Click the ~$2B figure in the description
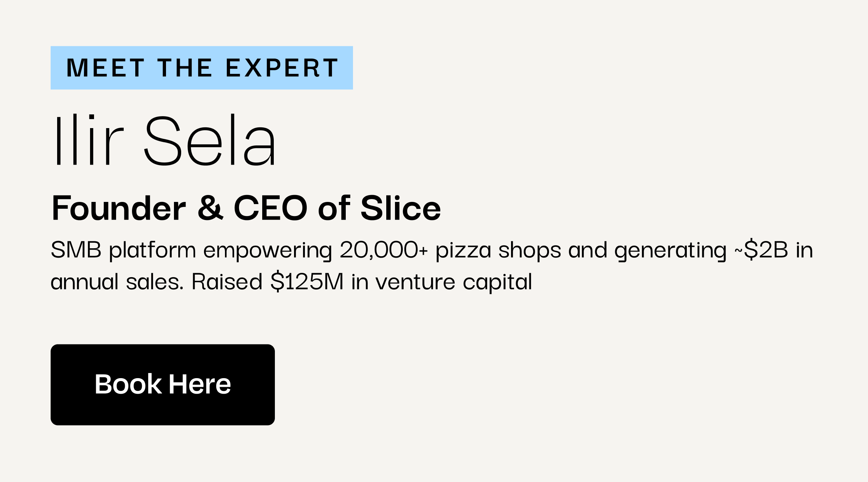The width and height of the screenshot is (868, 482). pos(761,250)
